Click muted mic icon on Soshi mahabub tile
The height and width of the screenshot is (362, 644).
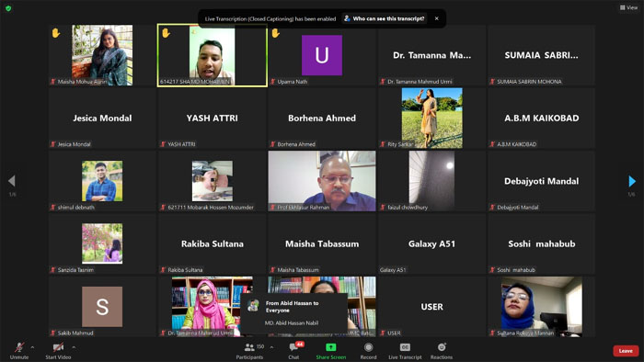[x=492, y=270]
